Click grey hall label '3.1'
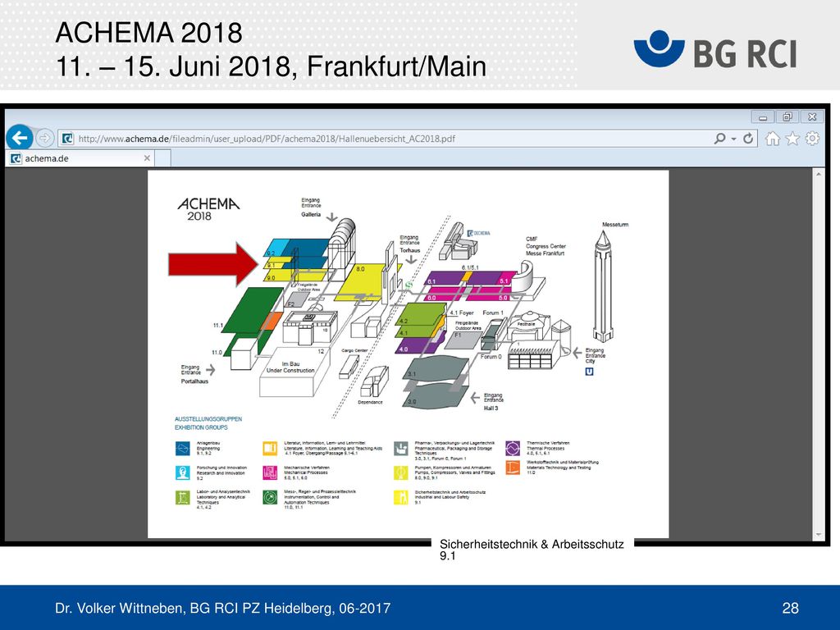This screenshot has width=840, height=630. pos(412,374)
